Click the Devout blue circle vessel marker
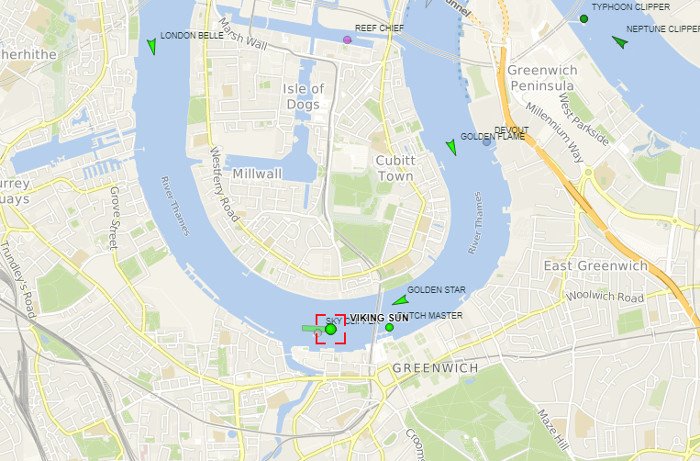Image resolution: width=700 pixels, height=461 pixels. pos(487,142)
